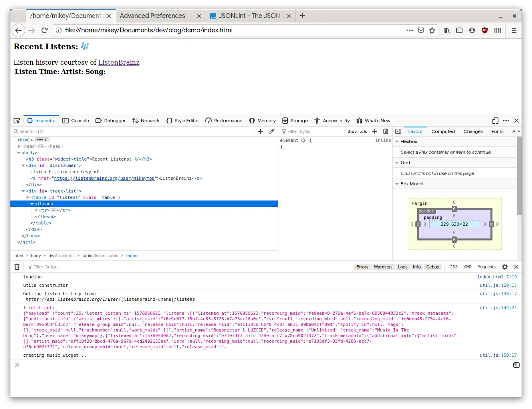This screenshot has width=532, height=409.
Task: Collapse the Flexbox section
Action: (x=397, y=141)
